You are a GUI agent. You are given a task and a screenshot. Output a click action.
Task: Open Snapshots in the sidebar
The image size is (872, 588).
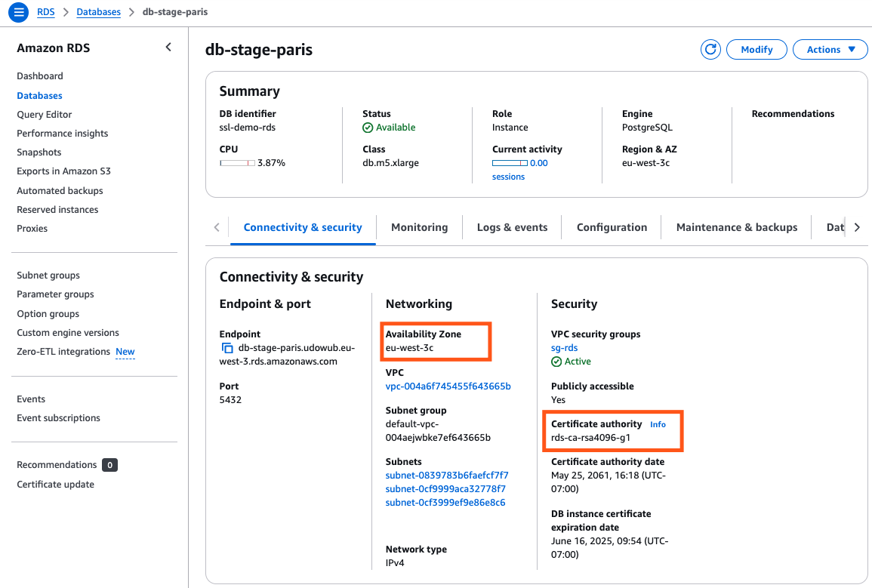[39, 152]
